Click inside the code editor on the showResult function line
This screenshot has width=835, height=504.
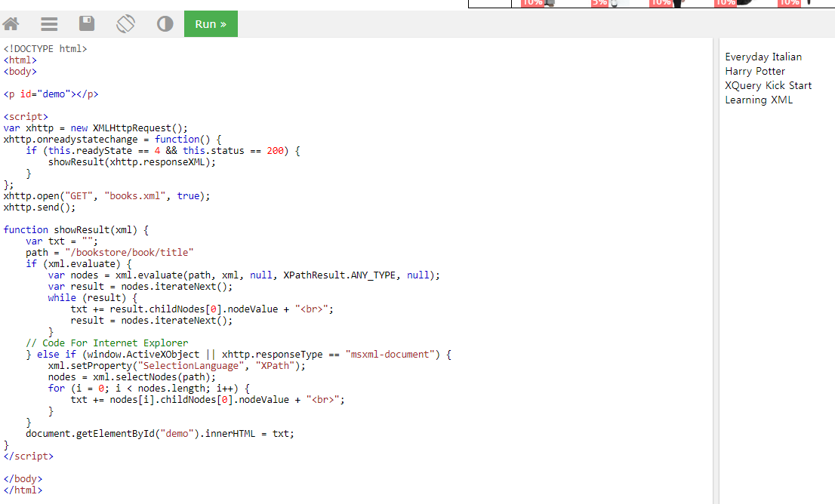[76, 230]
